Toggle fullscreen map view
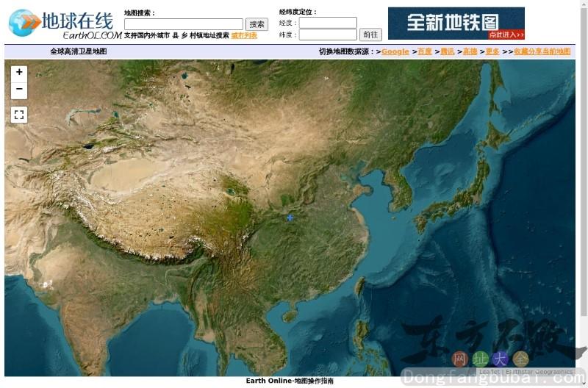This screenshot has width=588, height=388. tap(19, 115)
